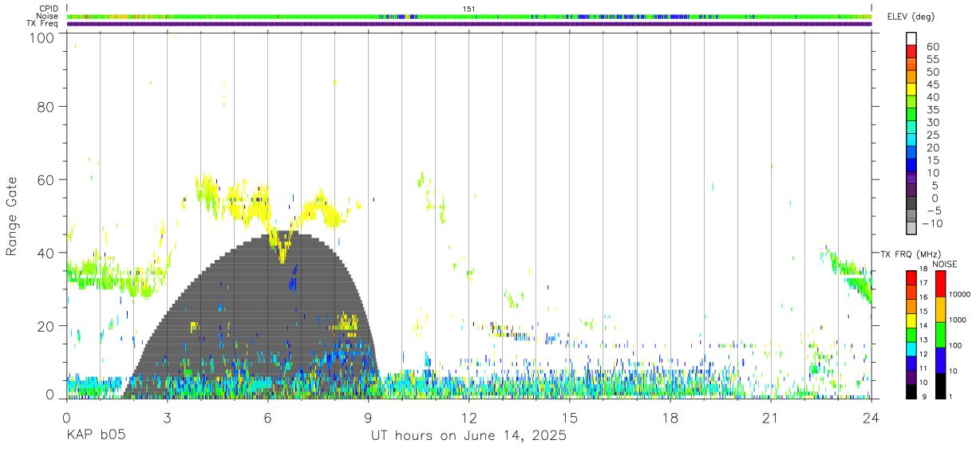Click the "10000" label on the NOISE scale
This screenshot has width=980, height=452.
959,294
